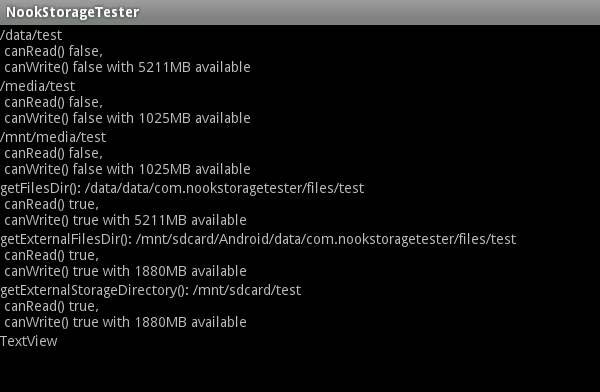Select the /media/test path line
600x392 pixels.
pos(38,86)
